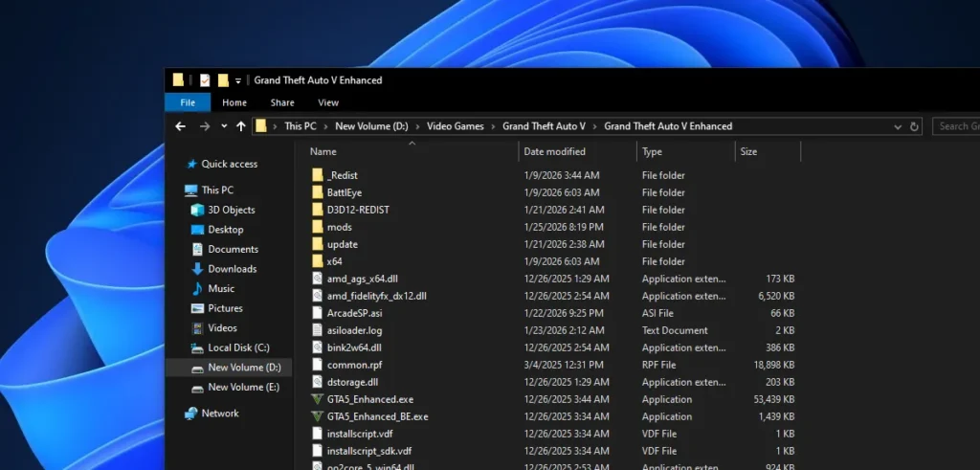Click the Back navigation arrow
This screenshot has height=470, width=980.
pyautogui.click(x=180, y=126)
